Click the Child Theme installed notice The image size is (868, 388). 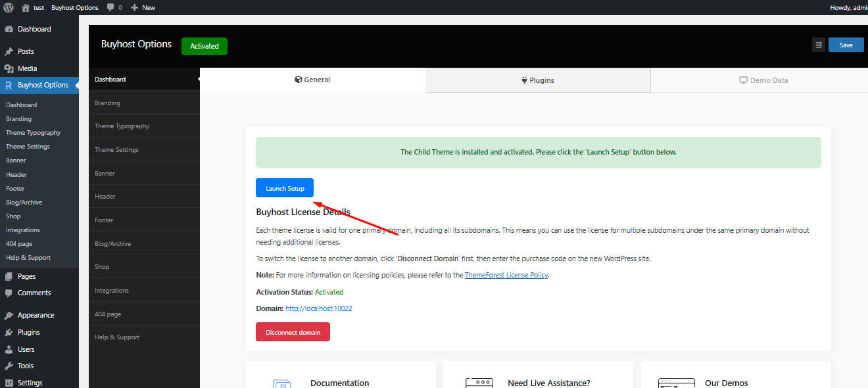(539, 152)
